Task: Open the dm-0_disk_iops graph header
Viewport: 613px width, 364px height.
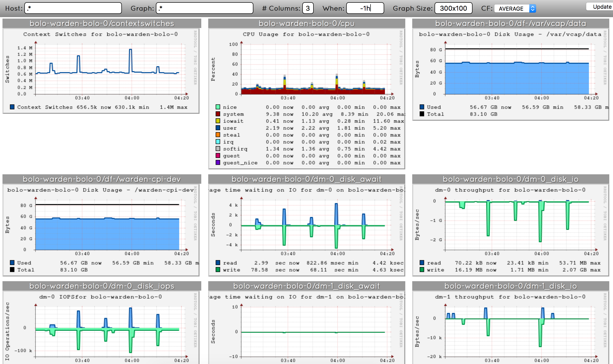Action: (x=102, y=286)
